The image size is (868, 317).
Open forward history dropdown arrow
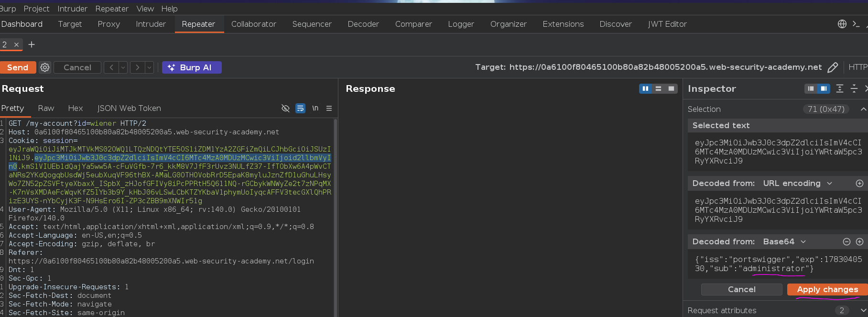tap(149, 67)
